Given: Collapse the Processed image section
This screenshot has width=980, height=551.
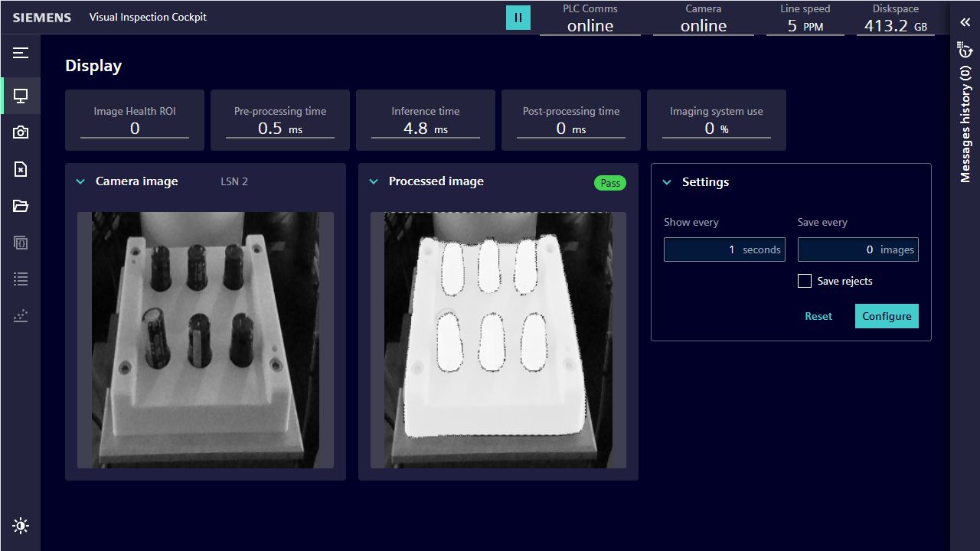Looking at the screenshot, I should pyautogui.click(x=374, y=181).
